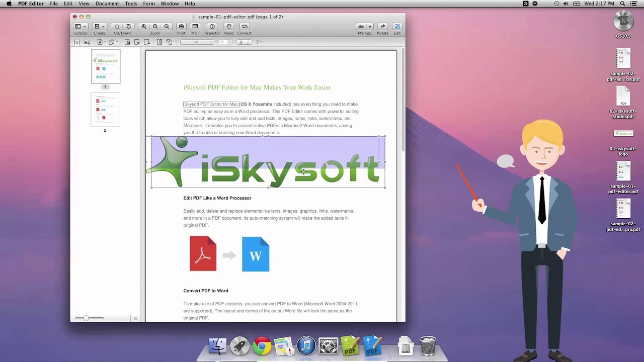Click the document vertical scrollbar
Image resolution: width=644 pixels, height=362 pixels.
tap(403, 101)
